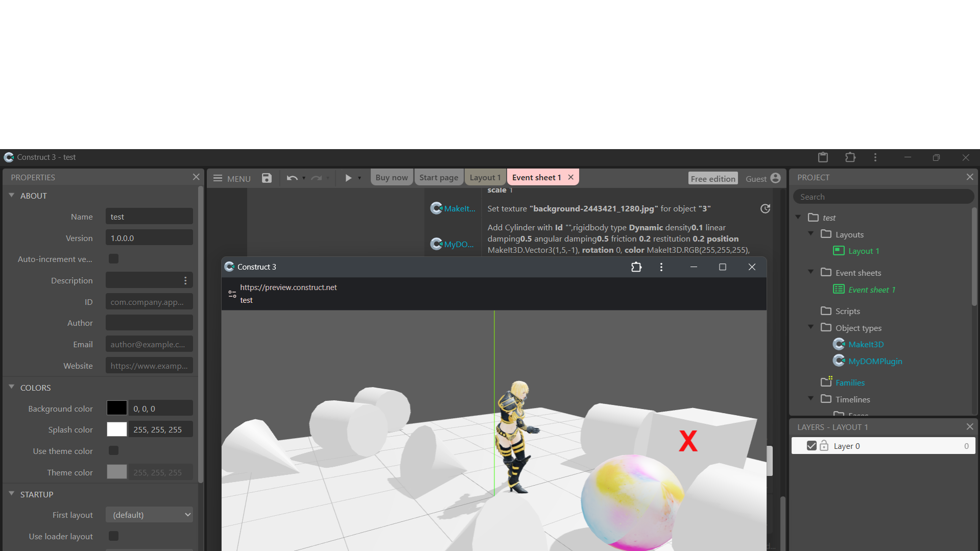
Task: Collapse the Timelines folder
Action: click(x=811, y=398)
